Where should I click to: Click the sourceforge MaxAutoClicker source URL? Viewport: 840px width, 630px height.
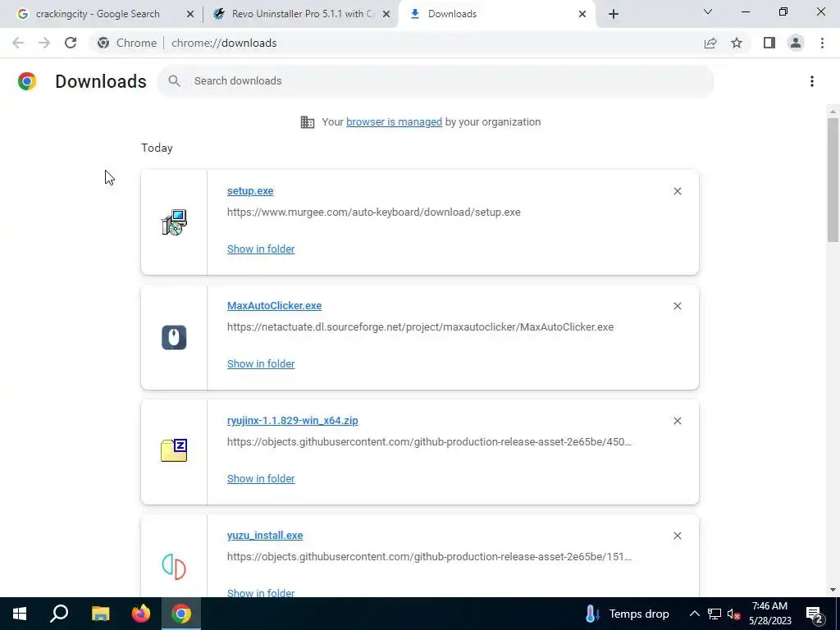pos(421,326)
